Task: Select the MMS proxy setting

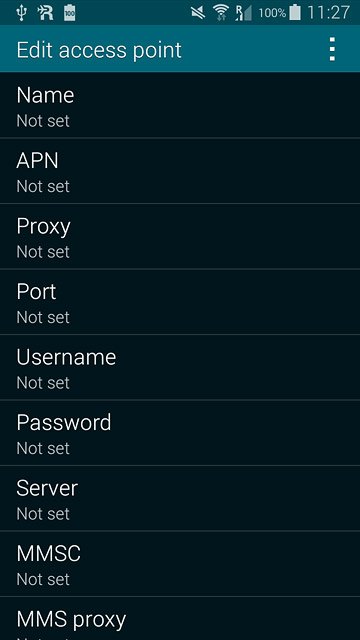Action: [x=180, y=619]
